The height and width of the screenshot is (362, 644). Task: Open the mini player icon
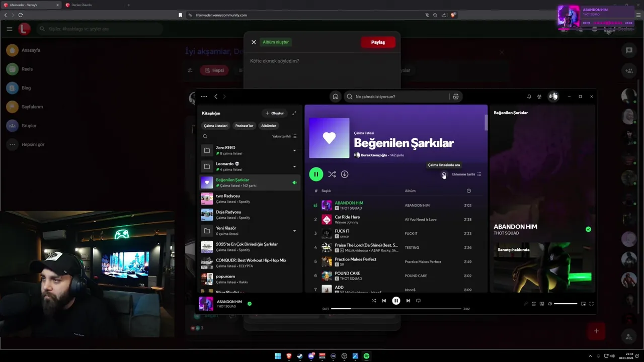[x=584, y=304]
